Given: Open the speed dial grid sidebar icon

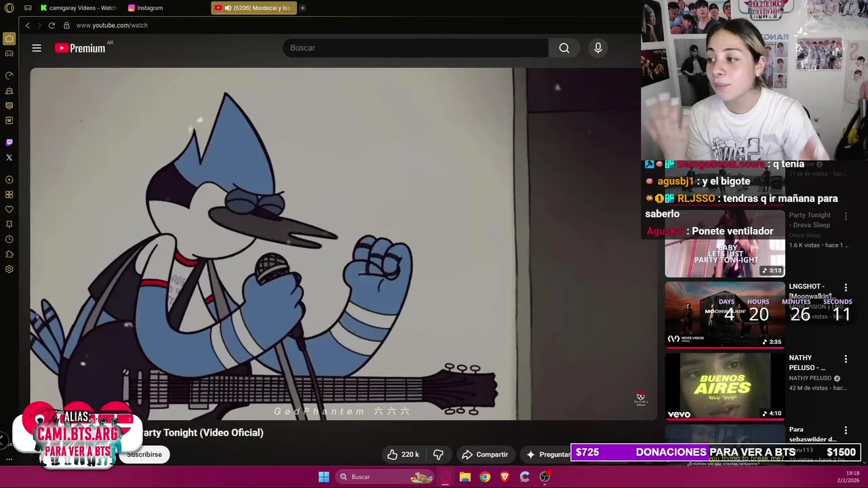Looking at the screenshot, I should point(9,195).
